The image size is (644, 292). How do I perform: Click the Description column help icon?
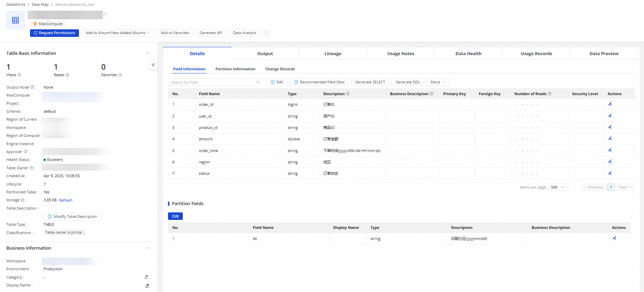pyautogui.click(x=348, y=94)
